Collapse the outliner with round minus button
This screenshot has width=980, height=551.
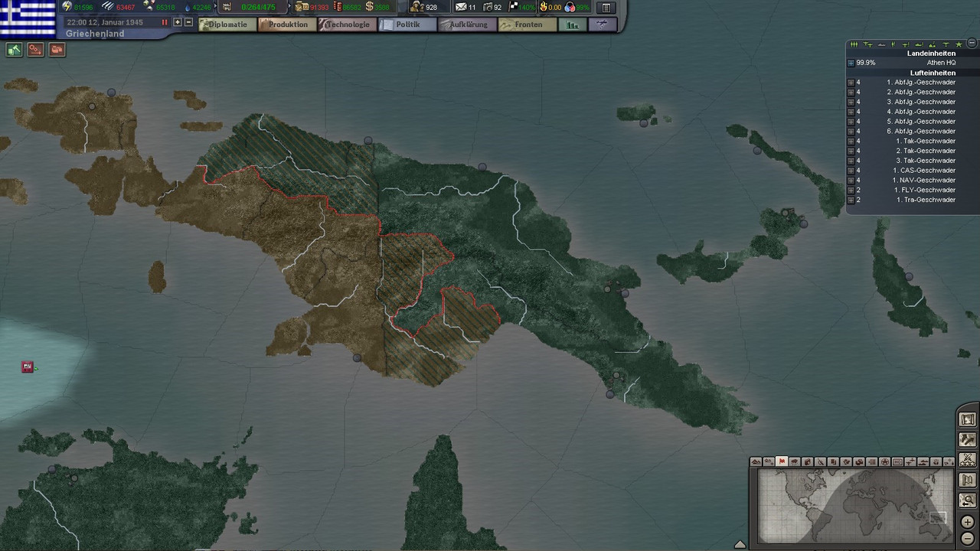[972, 43]
